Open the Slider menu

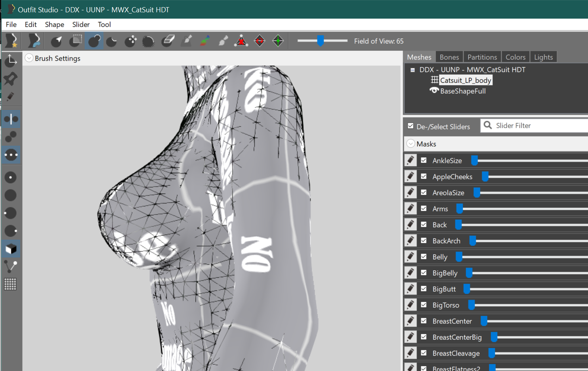(x=81, y=25)
